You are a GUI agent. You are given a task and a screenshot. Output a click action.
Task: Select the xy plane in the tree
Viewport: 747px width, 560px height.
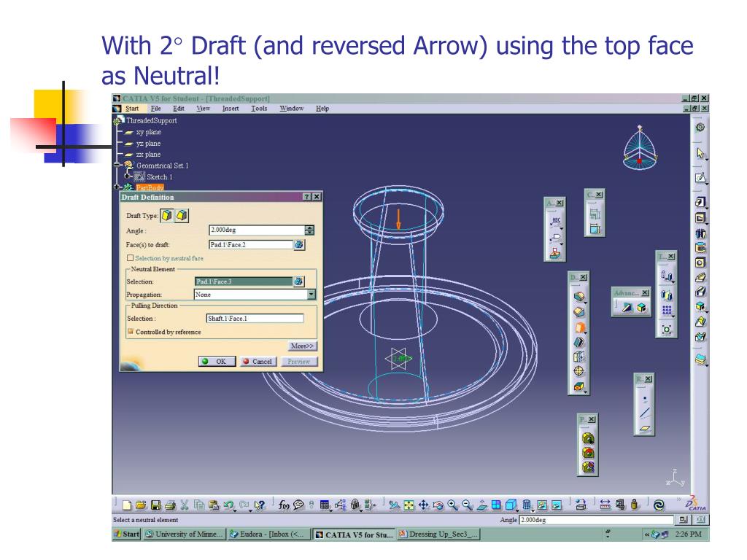[x=149, y=132]
